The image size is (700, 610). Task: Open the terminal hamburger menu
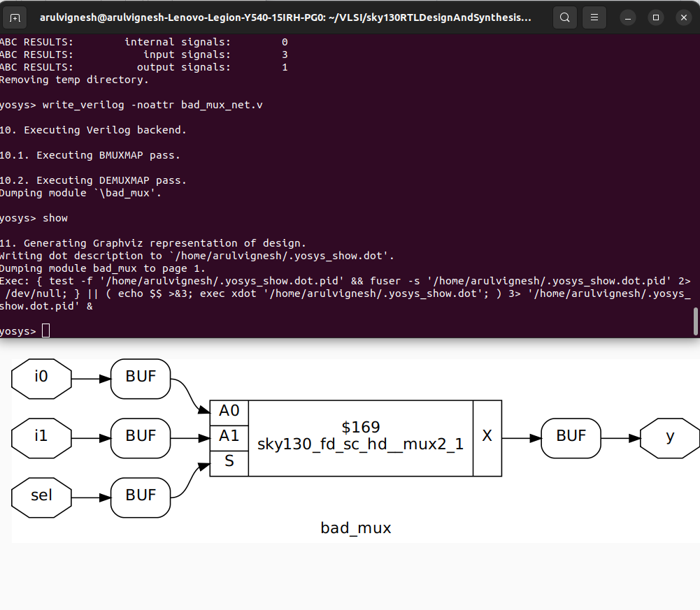tap(594, 17)
